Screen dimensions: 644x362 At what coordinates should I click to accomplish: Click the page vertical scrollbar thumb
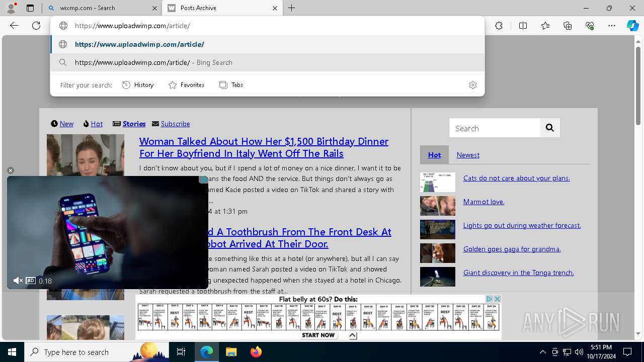[638, 85]
